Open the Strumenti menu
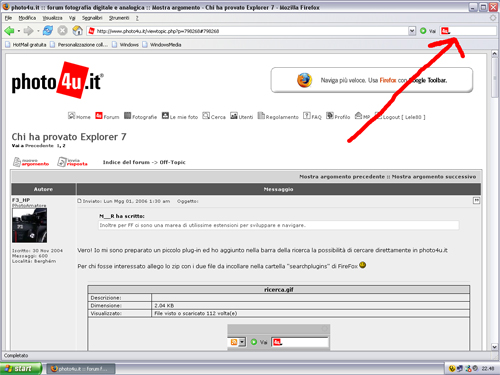Viewport: 500px width, 375px height. coord(119,18)
